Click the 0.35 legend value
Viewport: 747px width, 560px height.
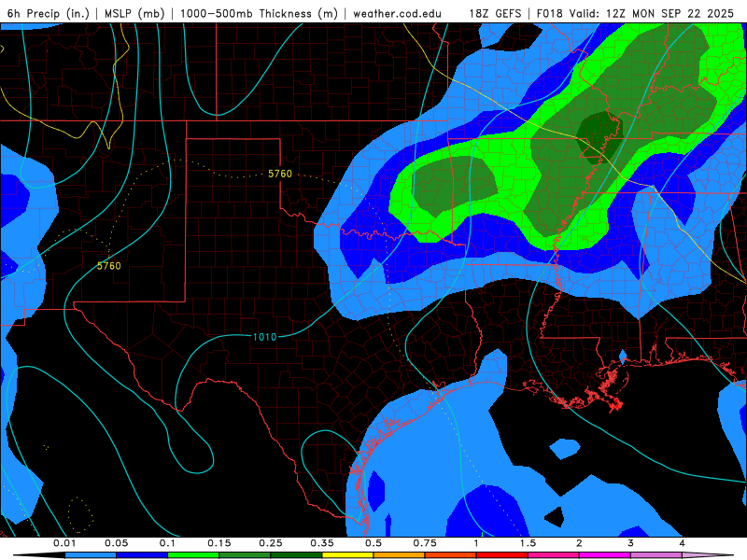(x=322, y=543)
